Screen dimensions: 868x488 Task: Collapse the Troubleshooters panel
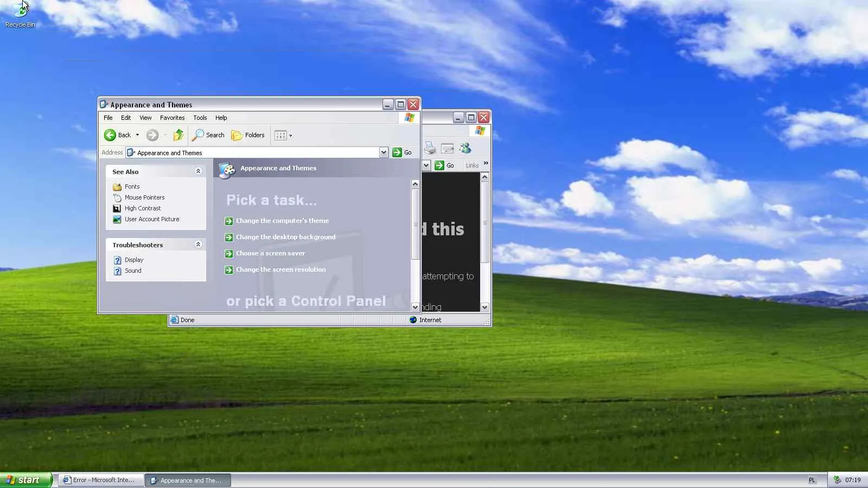point(198,245)
